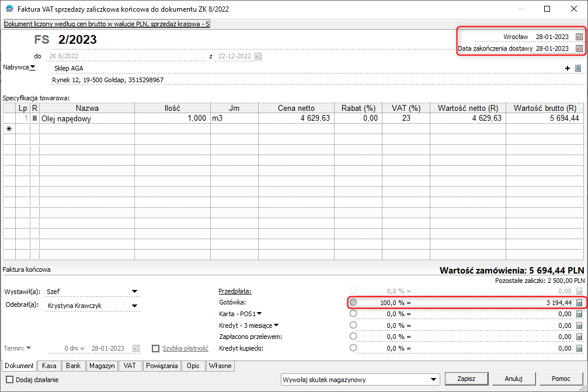Open calculator icon for Gotówka amount

[x=579, y=302]
